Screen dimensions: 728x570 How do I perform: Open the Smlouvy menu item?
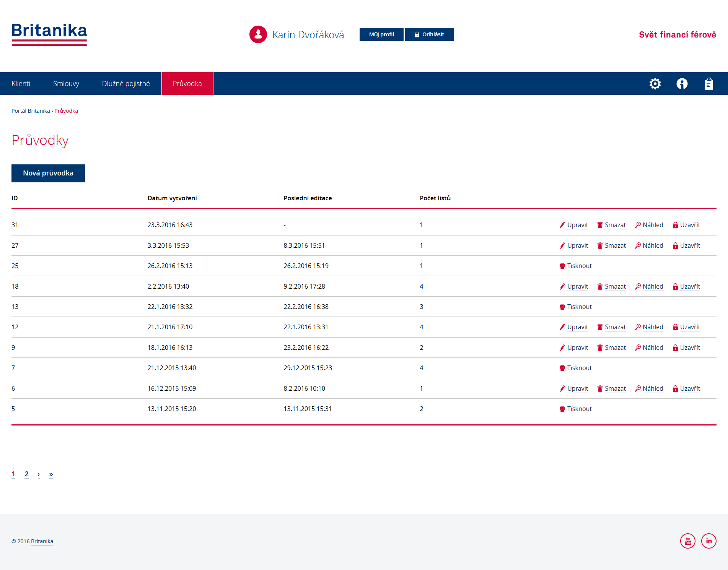(x=66, y=84)
